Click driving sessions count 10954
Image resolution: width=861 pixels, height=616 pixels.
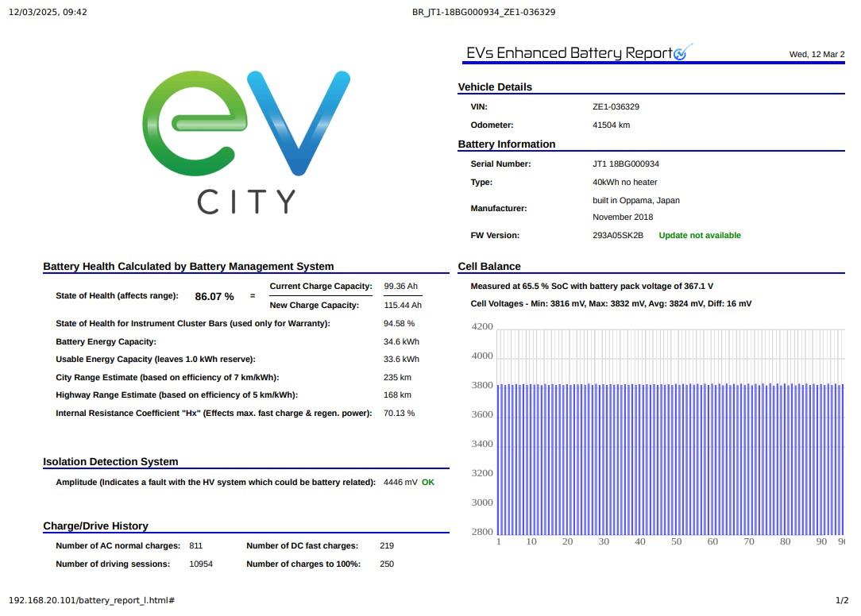pos(201,564)
